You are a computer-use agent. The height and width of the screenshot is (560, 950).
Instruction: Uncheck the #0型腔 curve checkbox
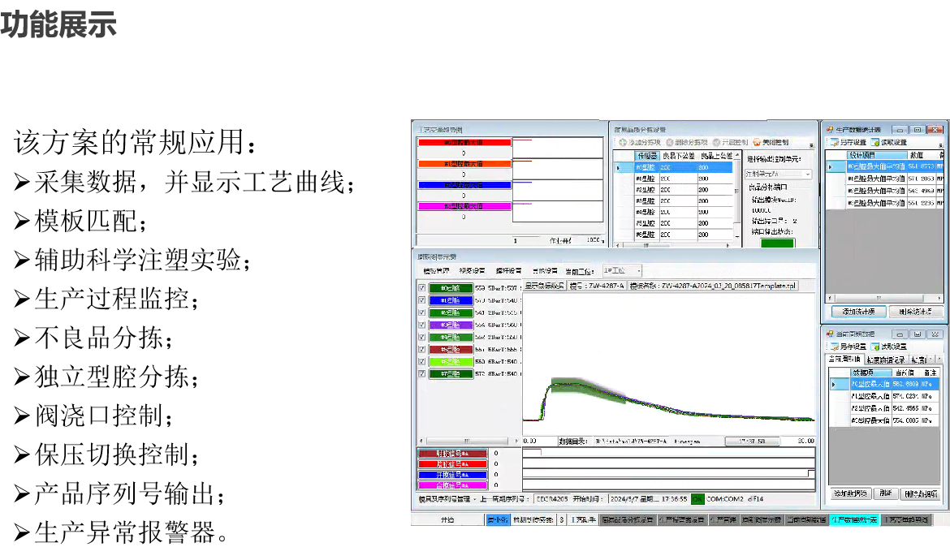(x=421, y=288)
